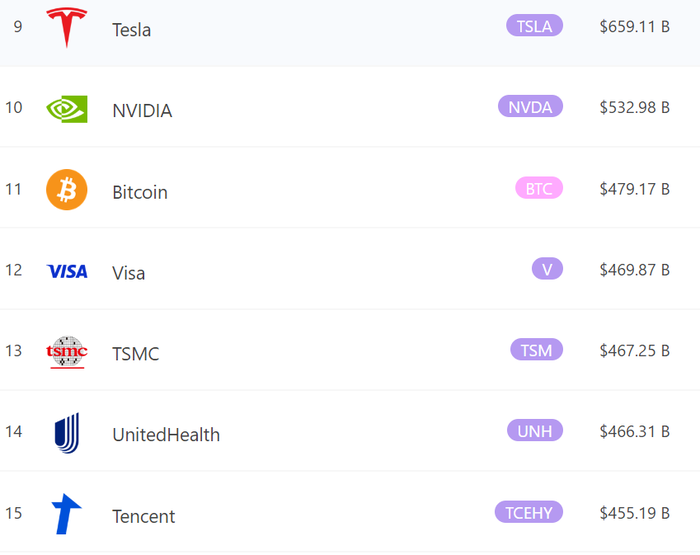
Task: Click the UNH ticker badge
Action: 535,430
